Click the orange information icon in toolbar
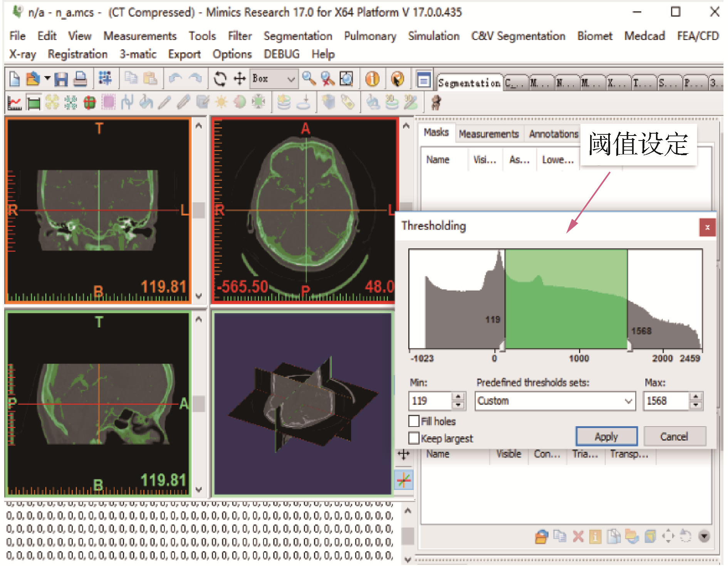 372,79
